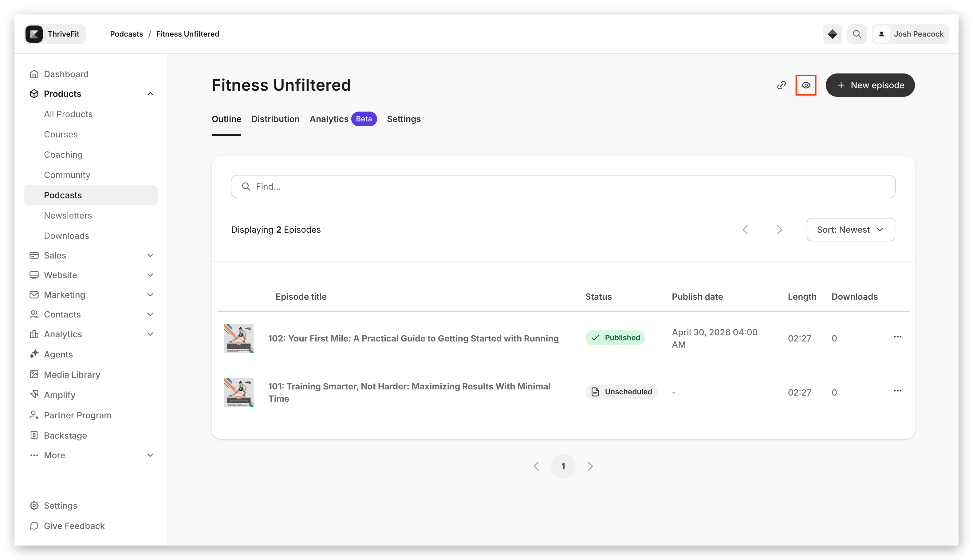The height and width of the screenshot is (560, 973).
Task: Open Community in sidebar
Action: point(67,175)
